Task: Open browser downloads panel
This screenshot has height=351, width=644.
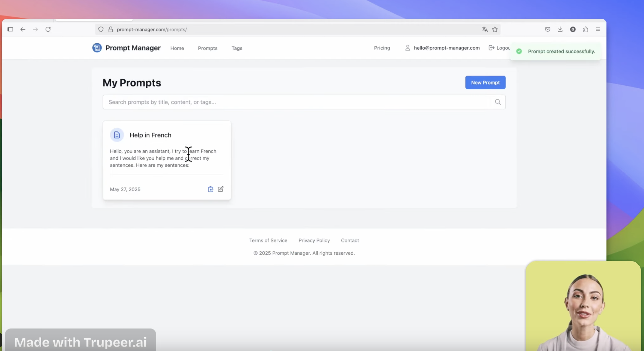Action: tap(560, 29)
